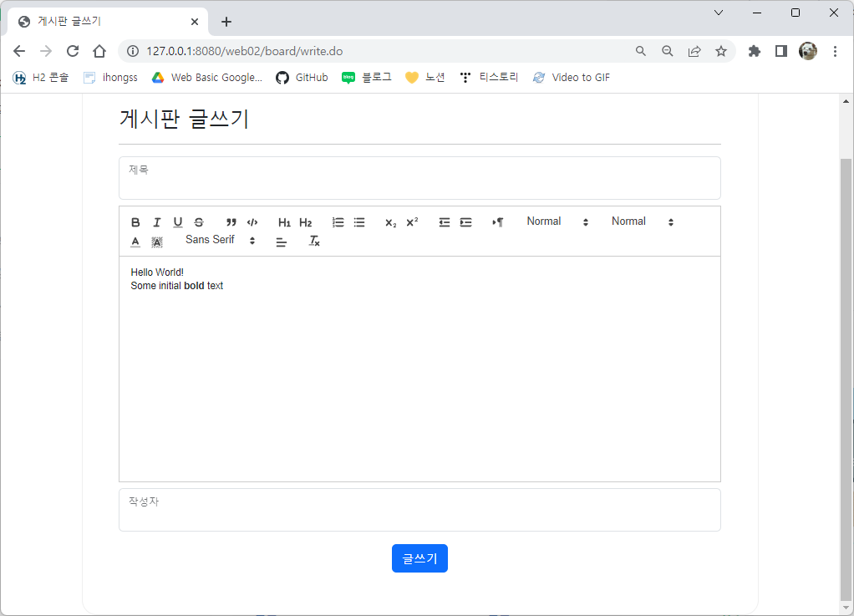Decrease indent in the editor
Screen dimensions: 854x616
click(x=445, y=222)
